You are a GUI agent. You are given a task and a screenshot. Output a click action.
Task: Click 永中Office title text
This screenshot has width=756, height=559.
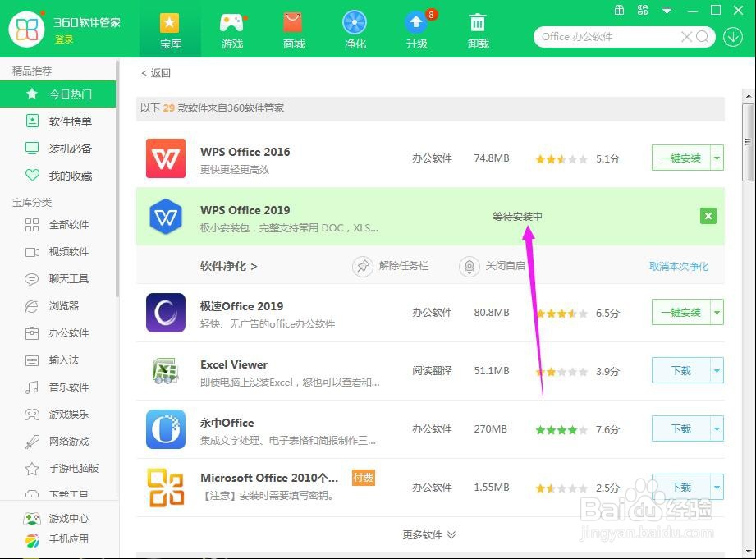click(227, 423)
